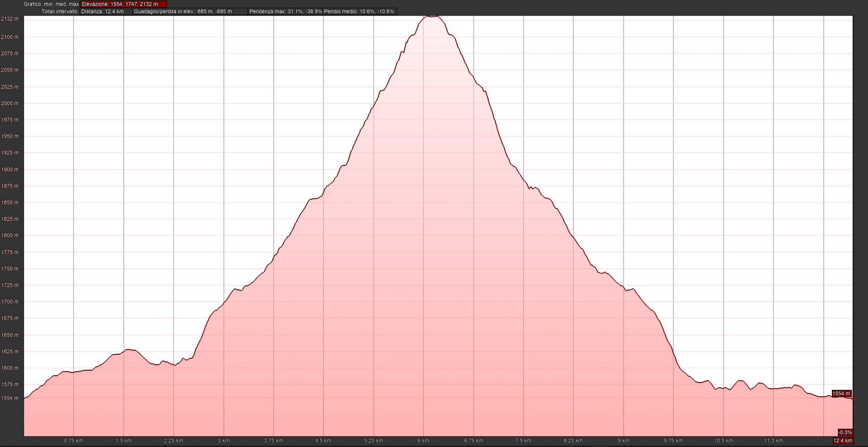Viewport: 868px width, 447px height.
Task: Click the 11.3 km x-axis label
Action: click(x=773, y=441)
